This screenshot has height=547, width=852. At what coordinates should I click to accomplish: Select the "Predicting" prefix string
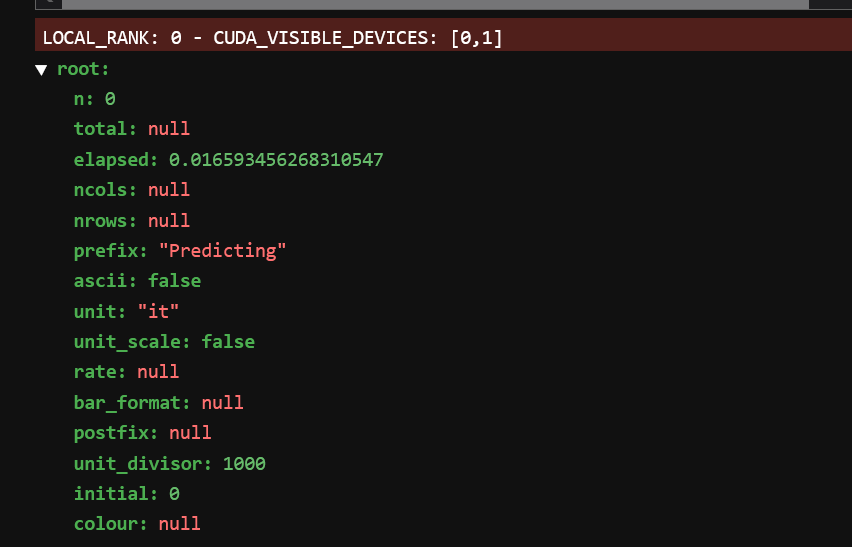click(x=222, y=251)
